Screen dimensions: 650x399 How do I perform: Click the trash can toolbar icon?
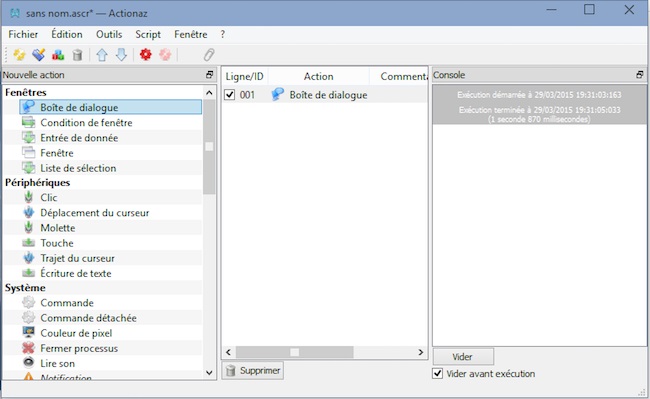tap(78, 55)
